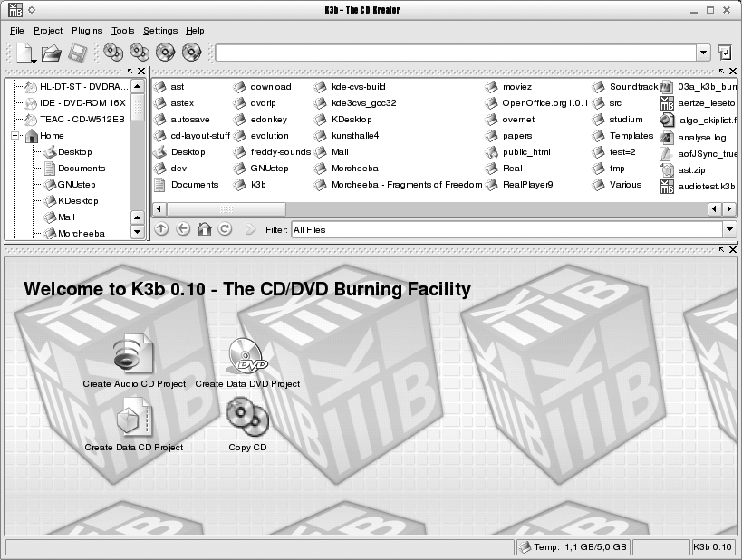
Task: Select the audiotest.k3b file
Action: click(698, 187)
